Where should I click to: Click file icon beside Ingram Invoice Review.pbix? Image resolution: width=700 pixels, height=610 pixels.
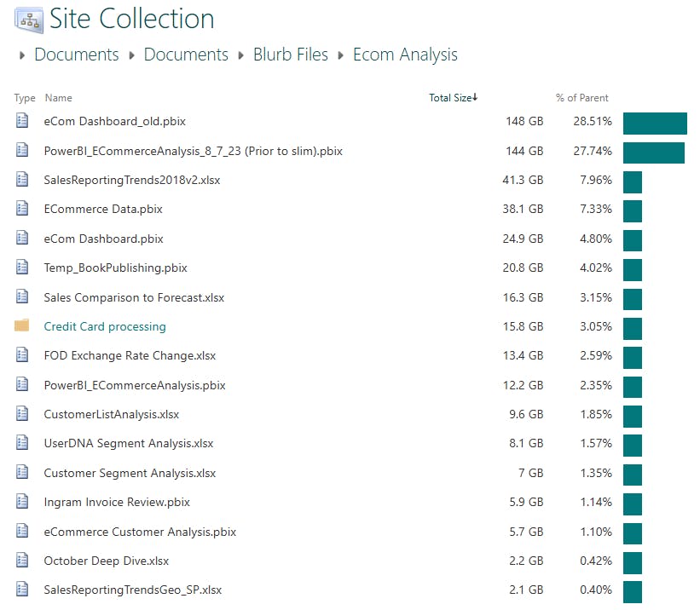point(22,502)
